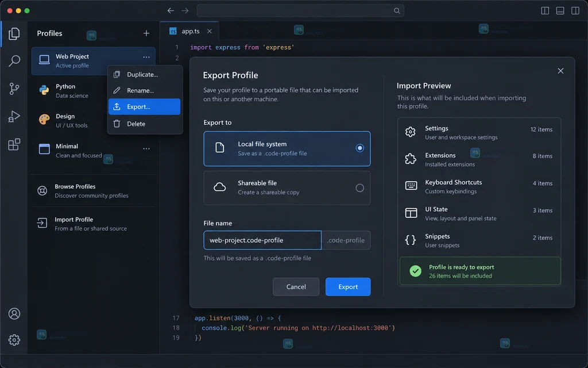Toggle primary sidebar layout icon

tap(545, 10)
